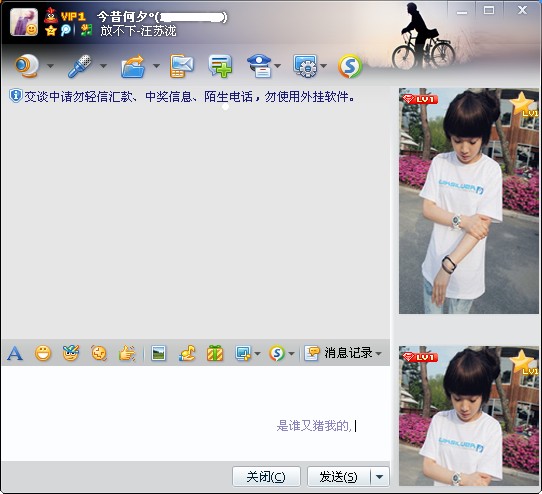Viewport: 542px width, 494px height.
Task: Click the green music note icon
Action: coord(86,30)
